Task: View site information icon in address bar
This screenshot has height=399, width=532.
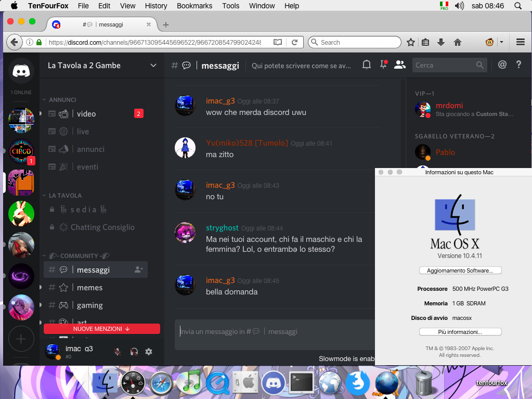Action: [x=30, y=42]
